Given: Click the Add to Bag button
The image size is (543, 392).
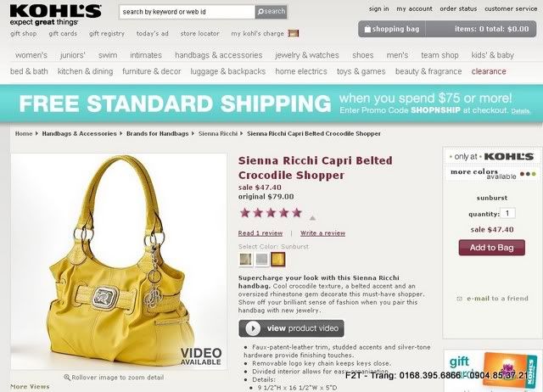Looking at the screenshot, I should [492, 248].
